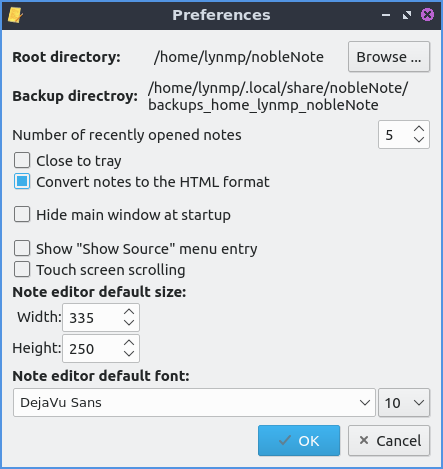The image size is (443, 469).
Task: Enable Hide main window at startup
Action: coord(22,214)
